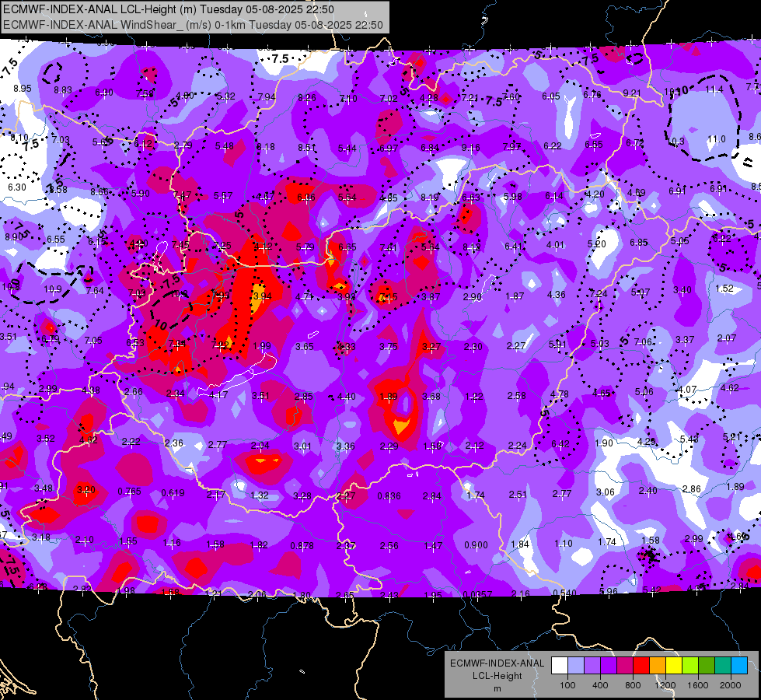761x700 pixels.
Task: Click the legend tick label '800'
Action: pyautogui.click(x=633, y=685)
